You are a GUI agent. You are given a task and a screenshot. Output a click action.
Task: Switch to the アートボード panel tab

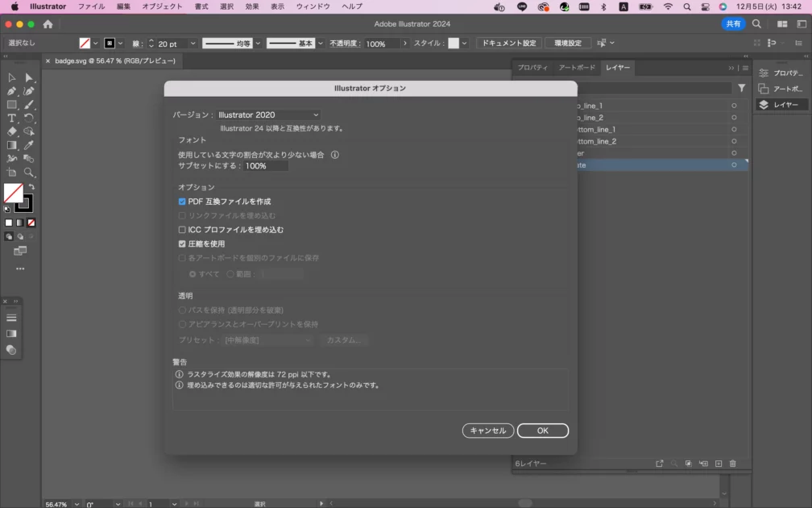coord(577,68)
